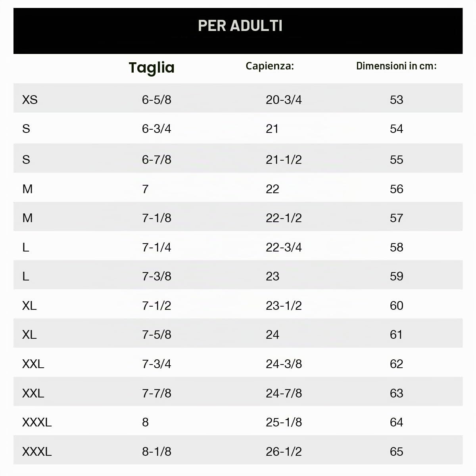The height and width of the screenshot is (476, 476).
Task: Click the 7-5/8 size value
Action: coord(157,334)
